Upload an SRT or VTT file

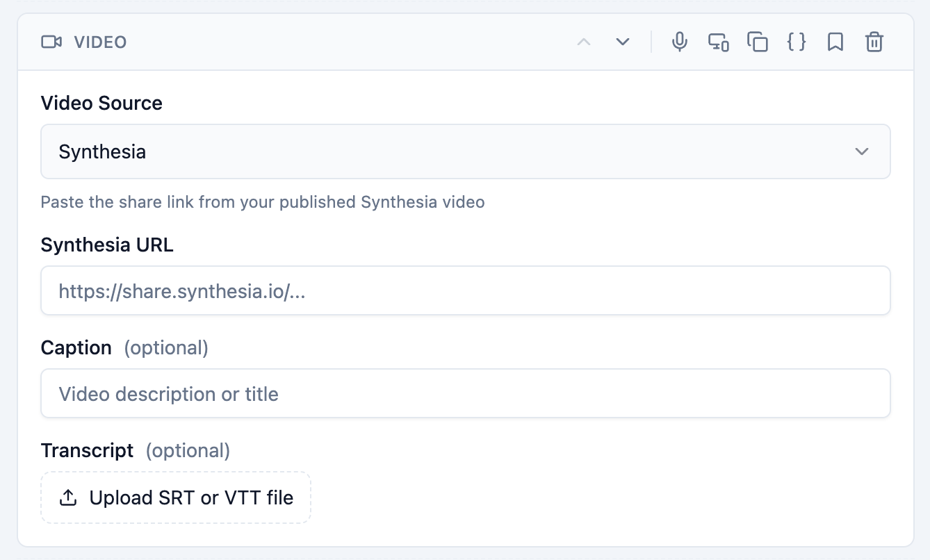pyautogui.click(x=176, y=497)
